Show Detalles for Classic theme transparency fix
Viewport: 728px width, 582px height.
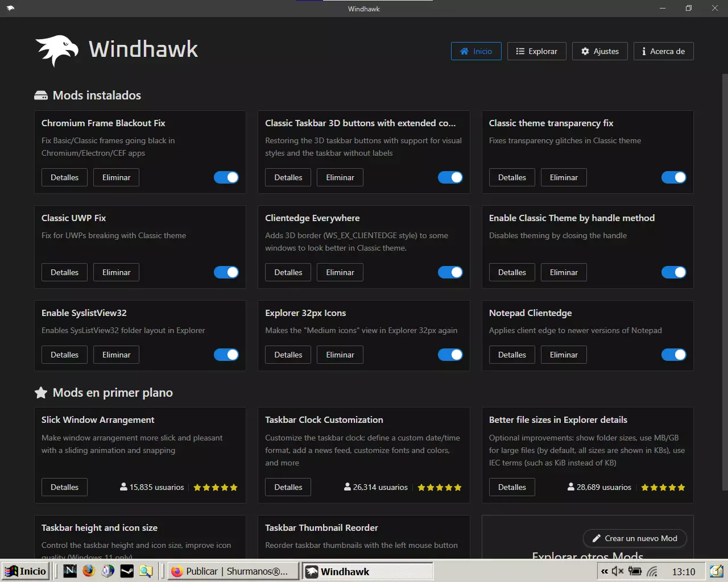(512, 177)
